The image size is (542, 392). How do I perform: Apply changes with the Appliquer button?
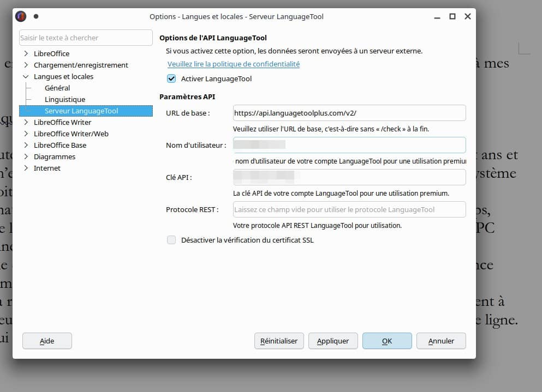tap(333, 341)
